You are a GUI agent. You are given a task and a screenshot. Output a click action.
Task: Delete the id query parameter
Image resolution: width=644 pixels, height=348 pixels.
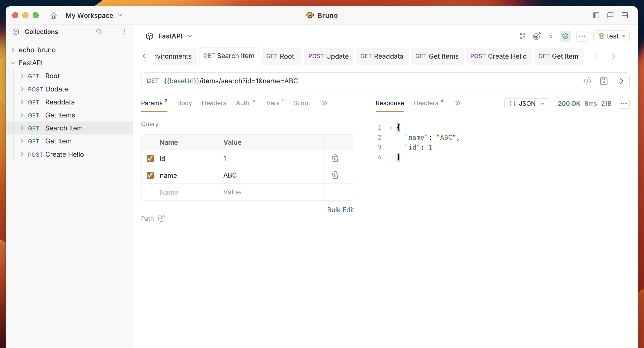pos(335,158)
